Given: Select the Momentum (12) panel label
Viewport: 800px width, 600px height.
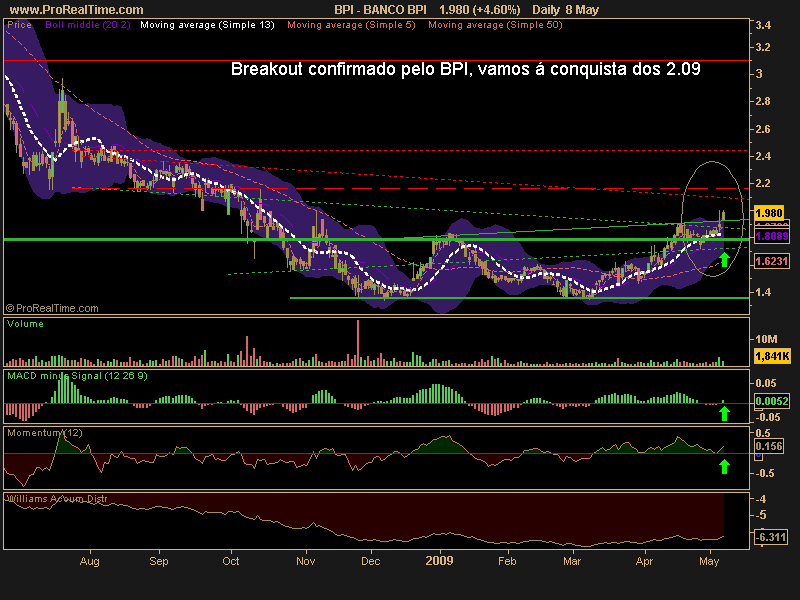Looking at the screenshot, I should tap(44, 433).
